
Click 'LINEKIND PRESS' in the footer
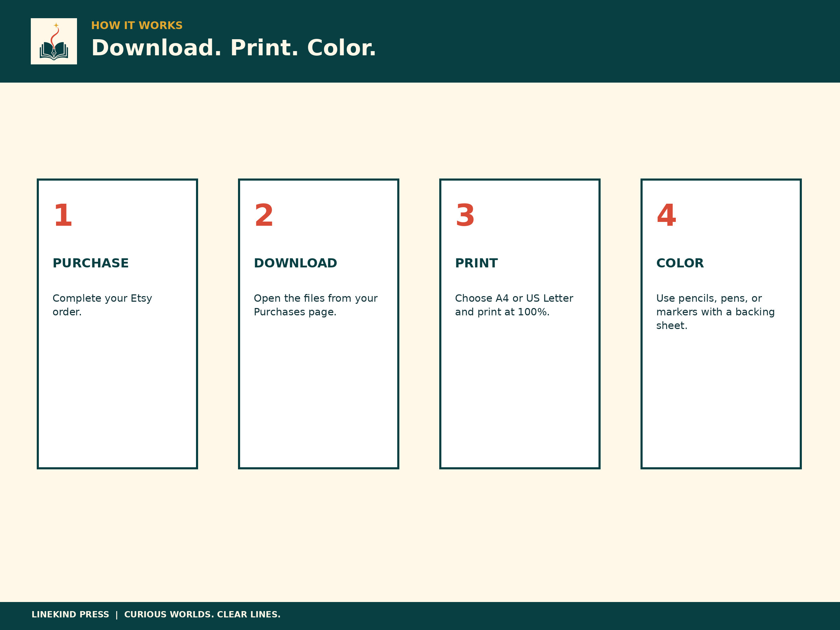[70, 615]
